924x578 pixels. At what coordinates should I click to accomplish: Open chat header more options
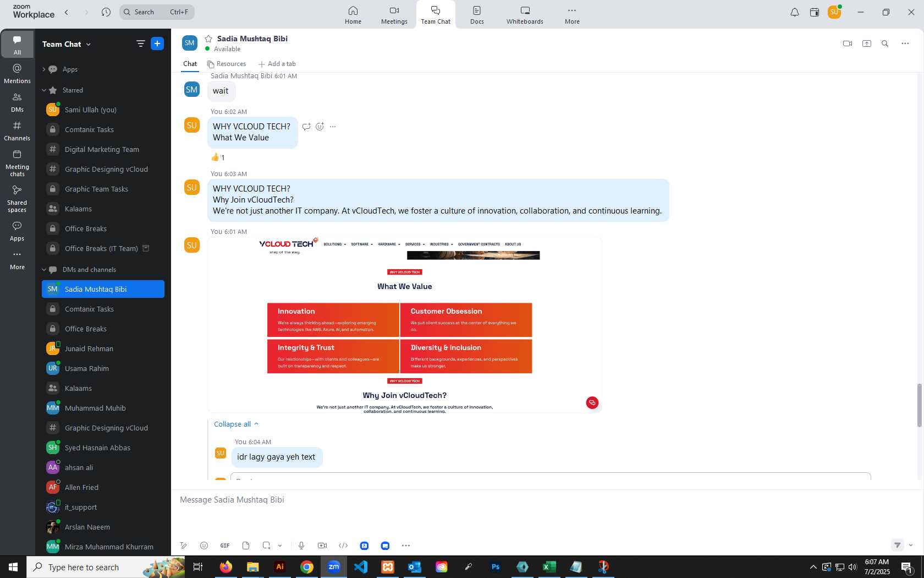tap(905, 43)
